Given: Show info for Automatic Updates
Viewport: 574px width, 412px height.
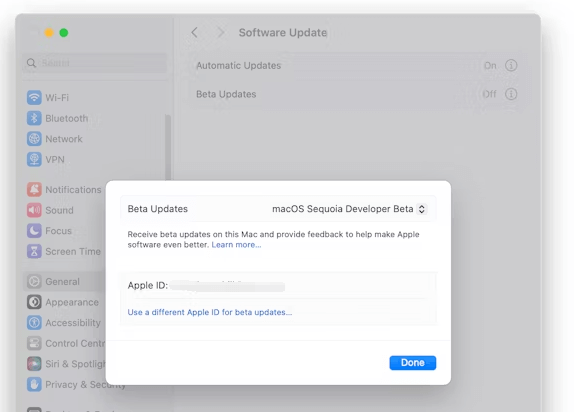Looking at the screenshot, I should [x=511, y=66].
